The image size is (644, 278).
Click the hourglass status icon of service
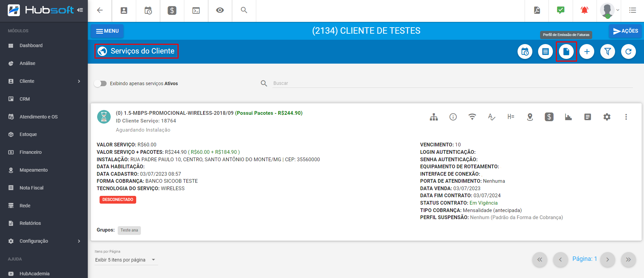tap(104, 117)
